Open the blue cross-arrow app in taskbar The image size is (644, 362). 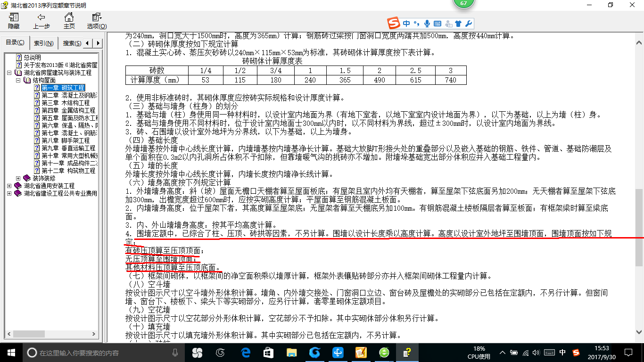[x=338, y=352]
